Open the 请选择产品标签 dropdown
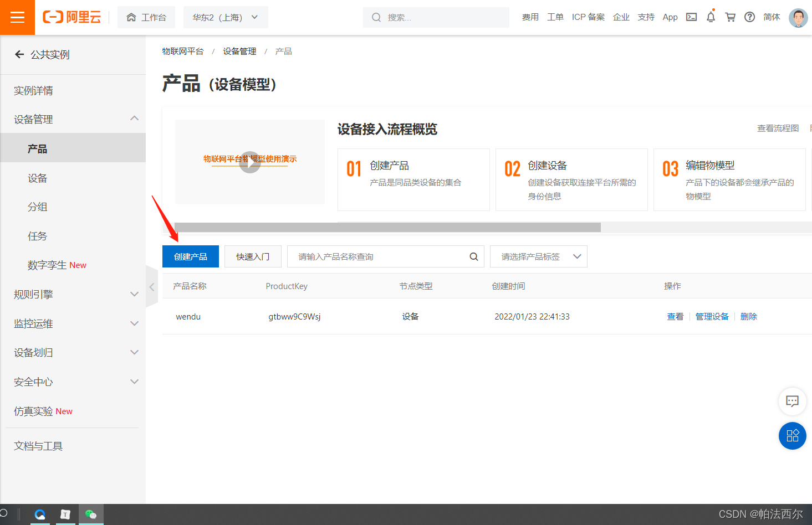This screenshot has width=812, height=525. [x=538, y=256]
